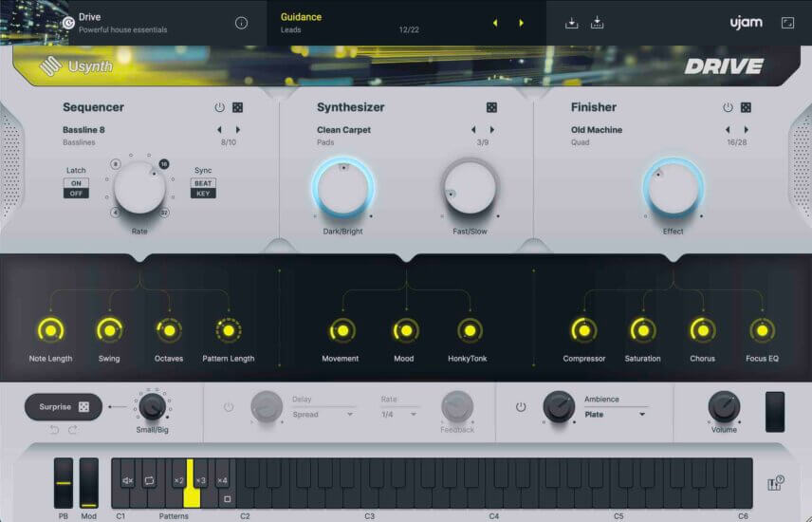Open the delay Rate 1/4 dropdown
Viewport: 812px width, 522px height.
pyautogui.click(x=398, y=414)
